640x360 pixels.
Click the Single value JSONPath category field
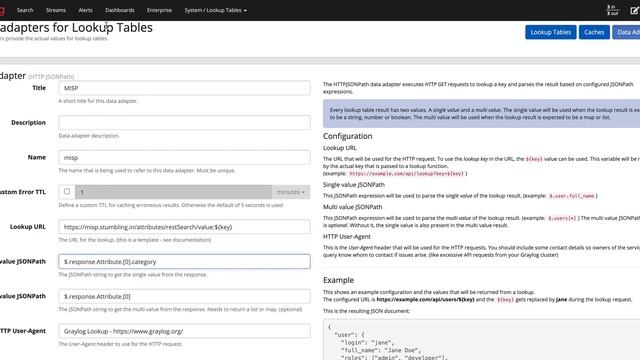click(x=184, y=262)
